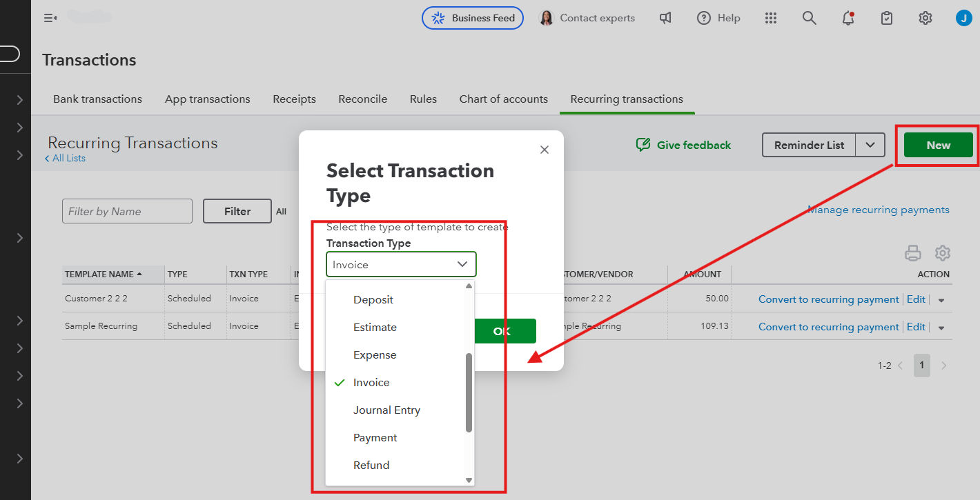Open the table settings gear icon

[x=943, y=253]
